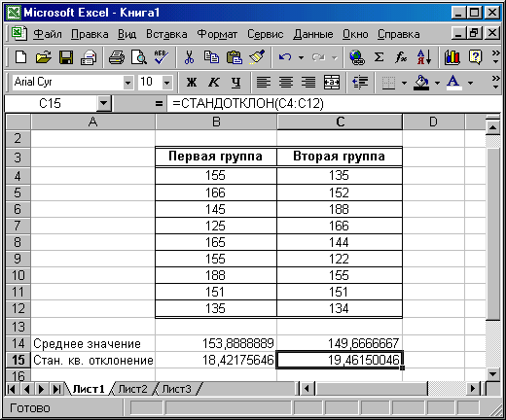Viewport: 506px width, 420px height.
Task: Select column D header
Action: (x=433, y=122)
